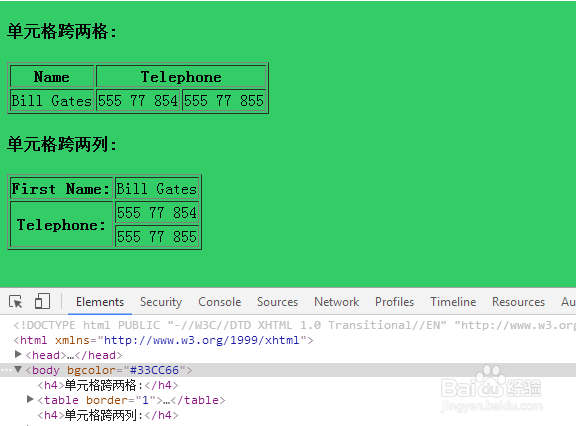
Task: Toggle device mode icon in DevTools
Action: point(42,302)
